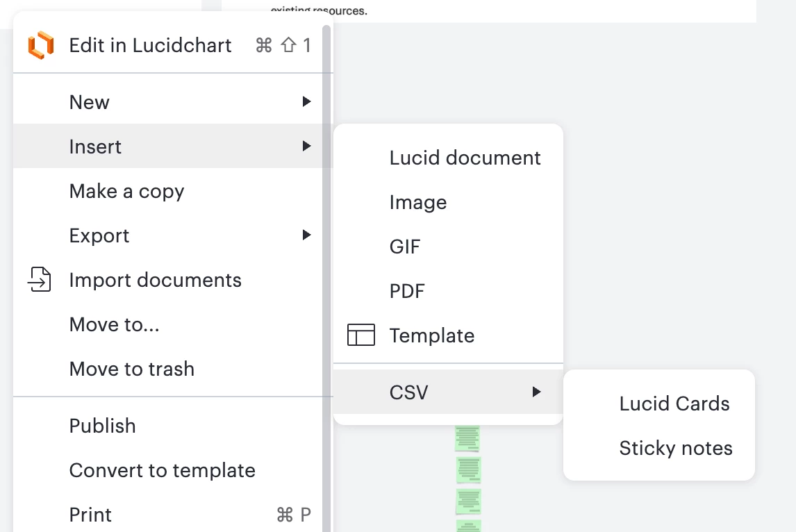The image size is (796, 532).
Task: Click the Template layout icon
Action: pyautogui.click(x=361, y=335)
